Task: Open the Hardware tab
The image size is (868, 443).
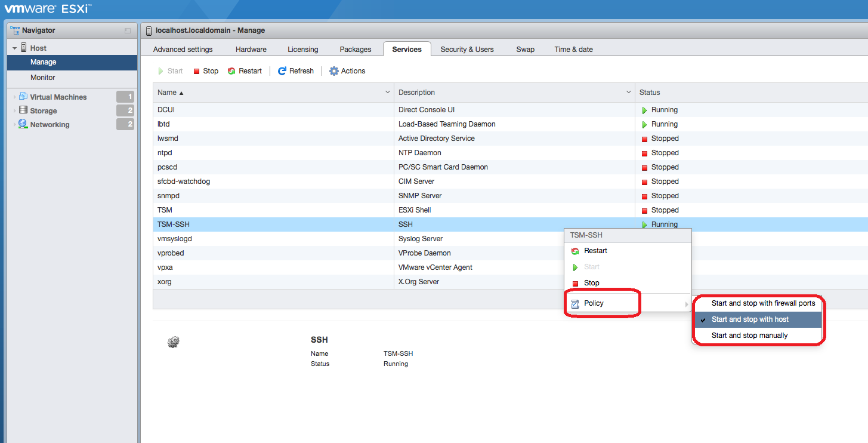Action: (x=251, y=50)
